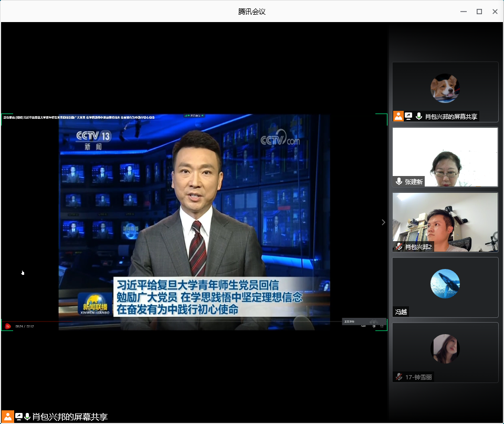Click the orange host icon at bottom-left
Viewport: 504px width, 424px height.
tap(8, 417)
